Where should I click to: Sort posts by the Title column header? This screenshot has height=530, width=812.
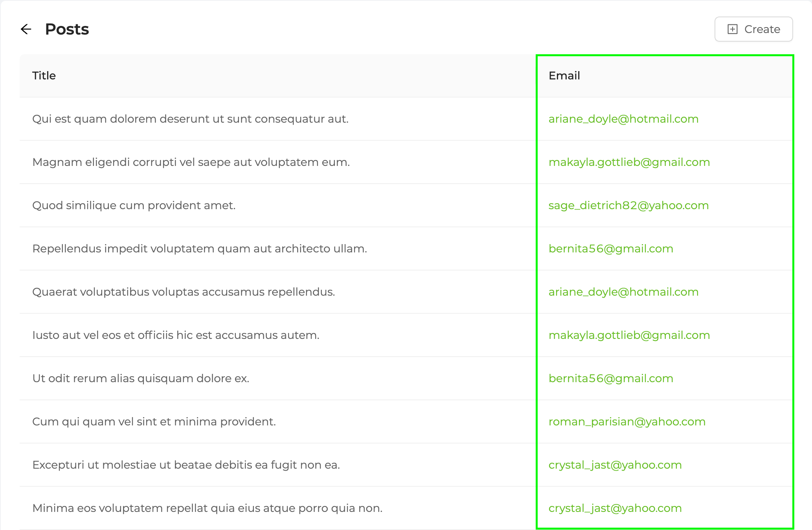44,75
